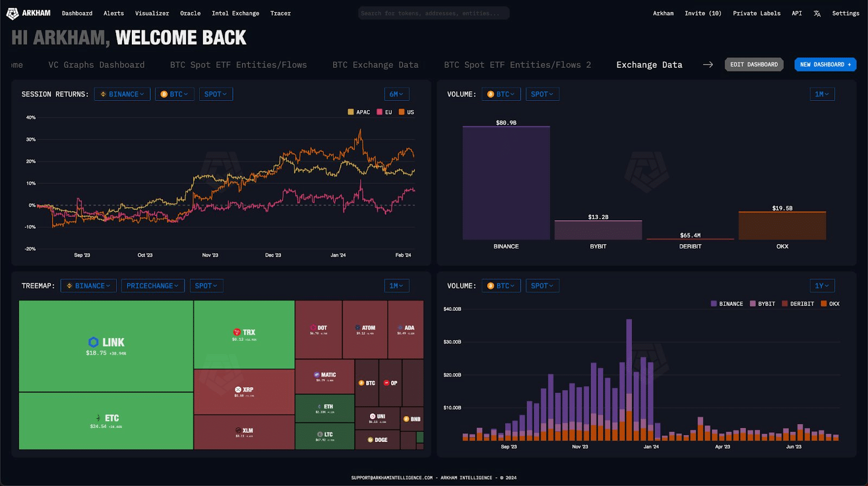The height and width of the screenshot is (486, 868).
Task: Open Alerts in top navigation
Action: [x=114, y=14]
